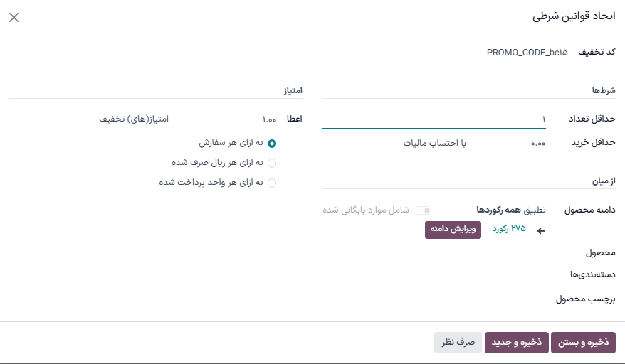Focus the حداقل خرید amount field
625x364 pixels.
pyautogui.click(x=513, y=143)
